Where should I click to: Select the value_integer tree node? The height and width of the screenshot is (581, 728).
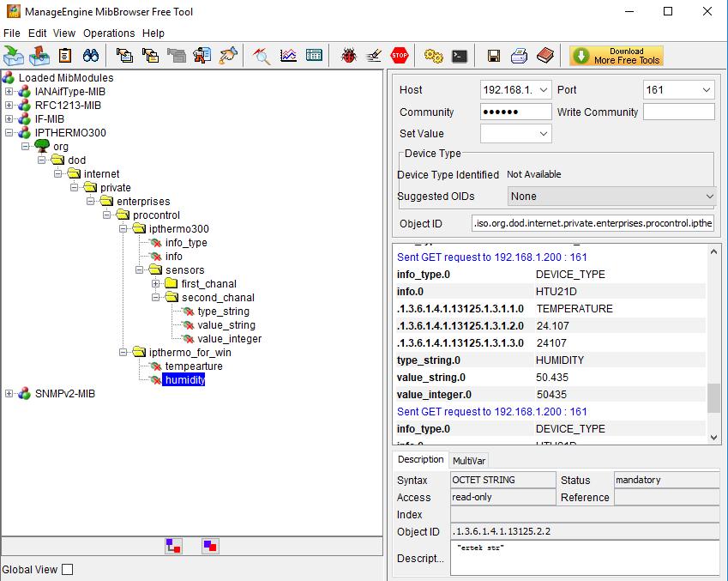[x=229, y=339]
